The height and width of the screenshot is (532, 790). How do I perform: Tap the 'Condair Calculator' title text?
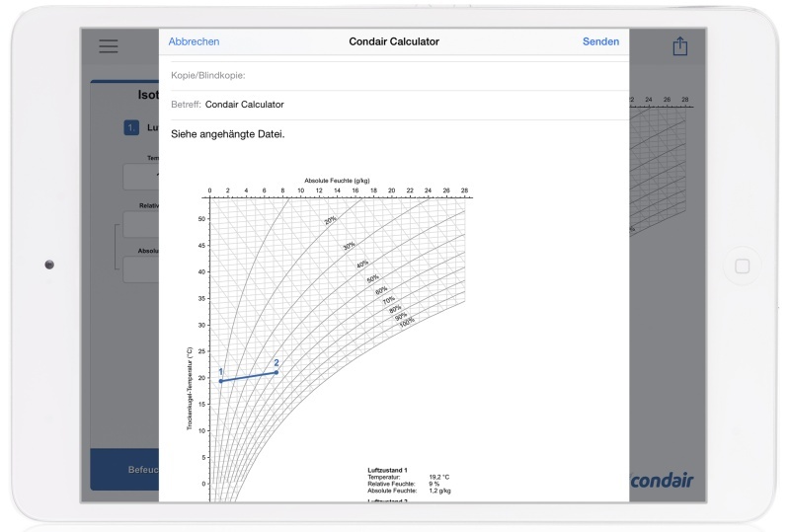(394, 41)
